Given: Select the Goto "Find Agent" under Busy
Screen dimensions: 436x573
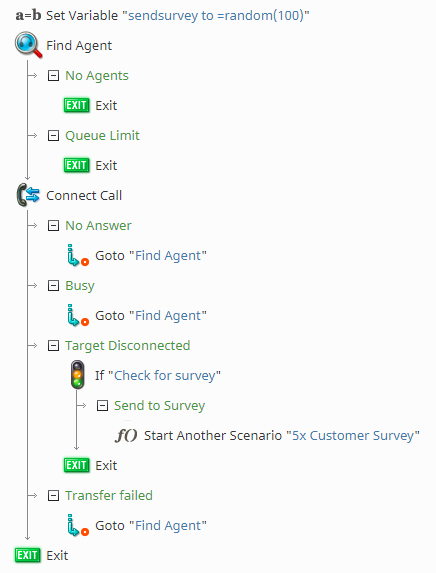Looking at the screenshot, I should [151, 315].
